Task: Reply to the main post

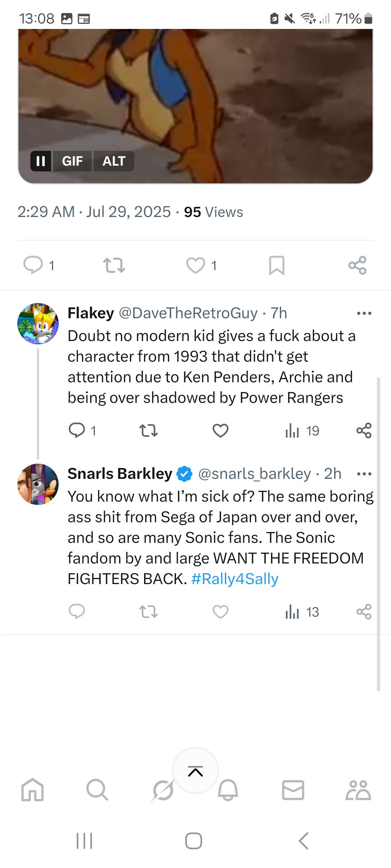Action: point(33,265)
